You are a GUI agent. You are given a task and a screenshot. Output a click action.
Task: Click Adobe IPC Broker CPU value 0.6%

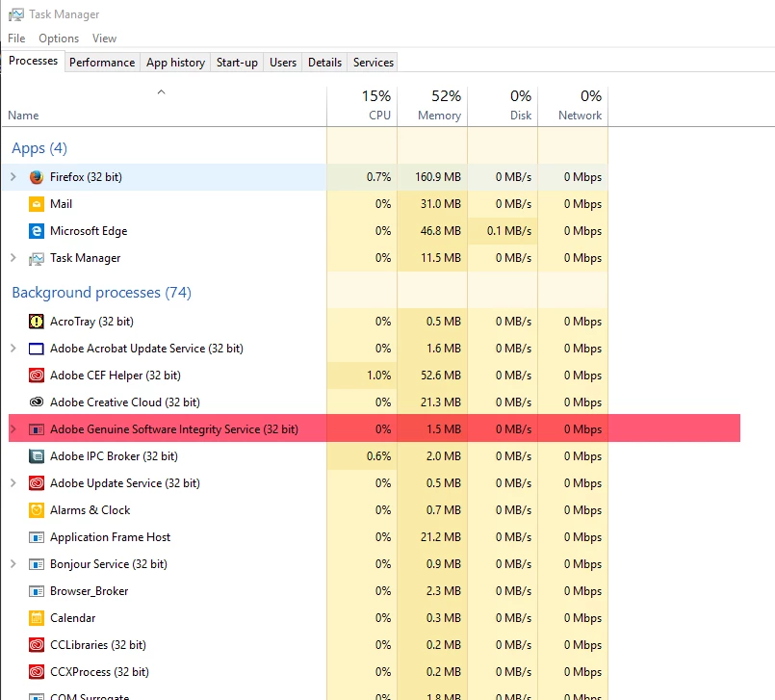pos(378,456)
